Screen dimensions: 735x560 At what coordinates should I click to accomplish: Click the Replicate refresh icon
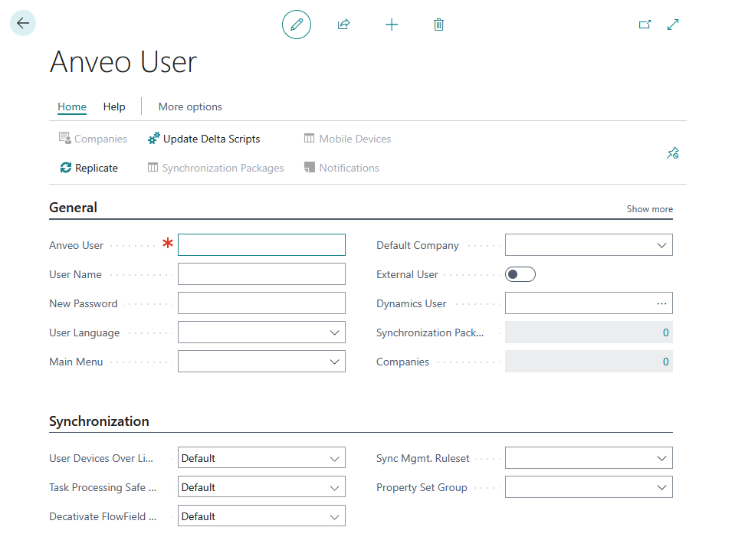coord(66,168)
